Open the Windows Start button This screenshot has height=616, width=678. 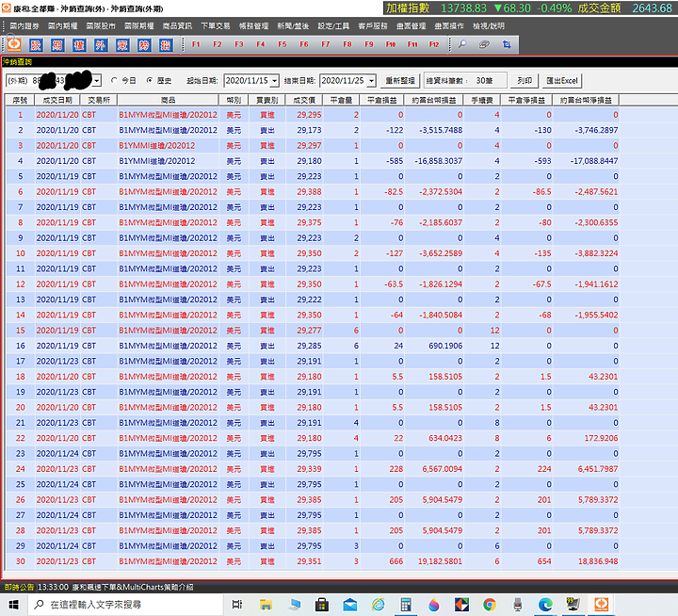pos(13,605)
